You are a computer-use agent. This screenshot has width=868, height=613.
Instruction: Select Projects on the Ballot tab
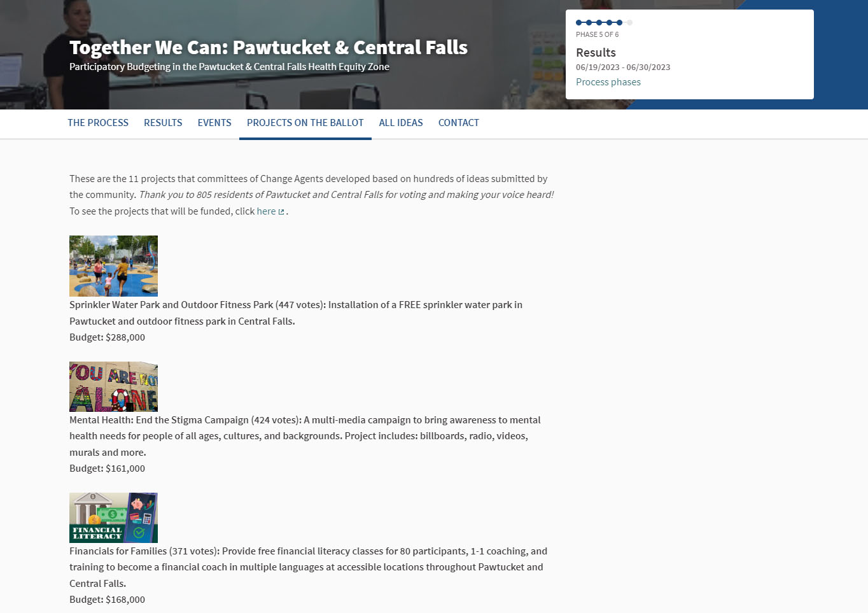(x=305, y=123)
